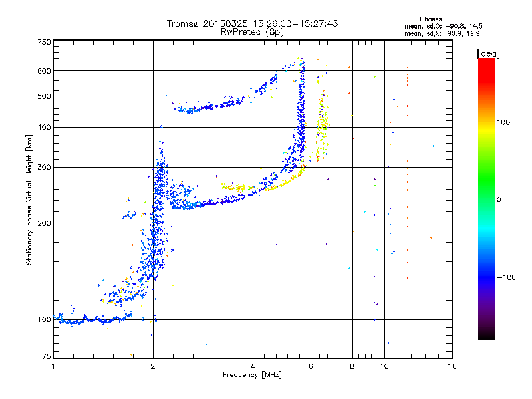Click the y-axis tick label '750'
532x399 pixels.
coord(44,42)
